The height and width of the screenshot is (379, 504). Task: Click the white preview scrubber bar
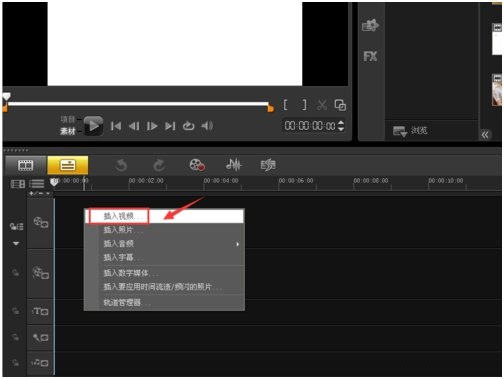[138, 104]
